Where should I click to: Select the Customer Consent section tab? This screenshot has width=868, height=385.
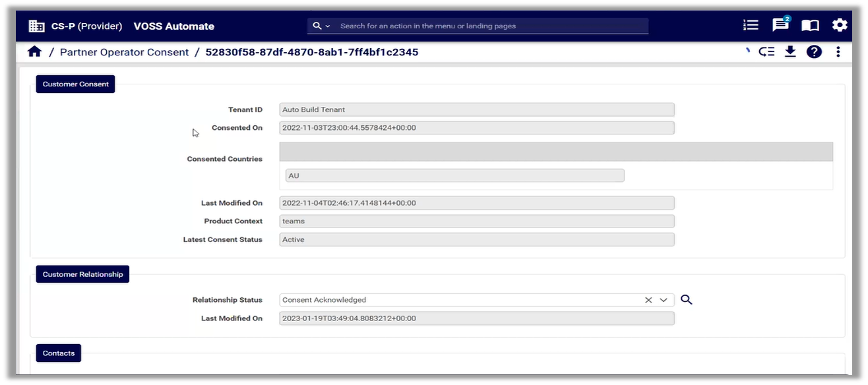(75, 84)
